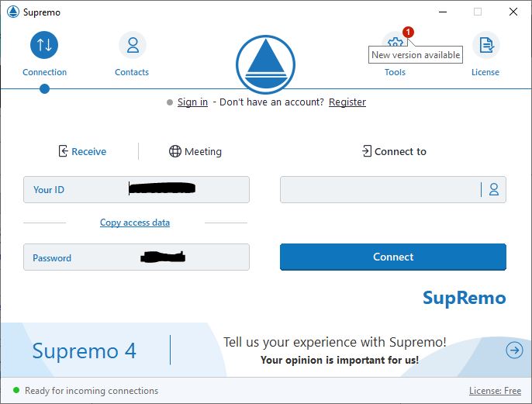532x404 pixels.
Task: Click the 'Connect to' heading text
Action: 400,152
